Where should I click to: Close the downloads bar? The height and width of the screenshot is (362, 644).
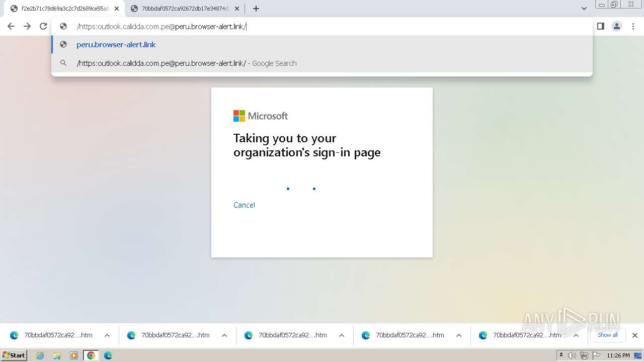[x=635, y=335]
